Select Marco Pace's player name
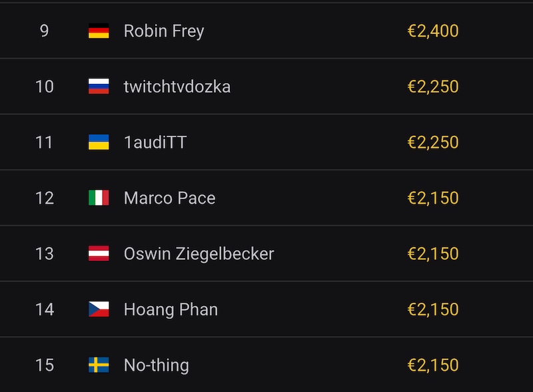Image resolution: width=533 pixels, height=392 pixels. tap(169, 198)
